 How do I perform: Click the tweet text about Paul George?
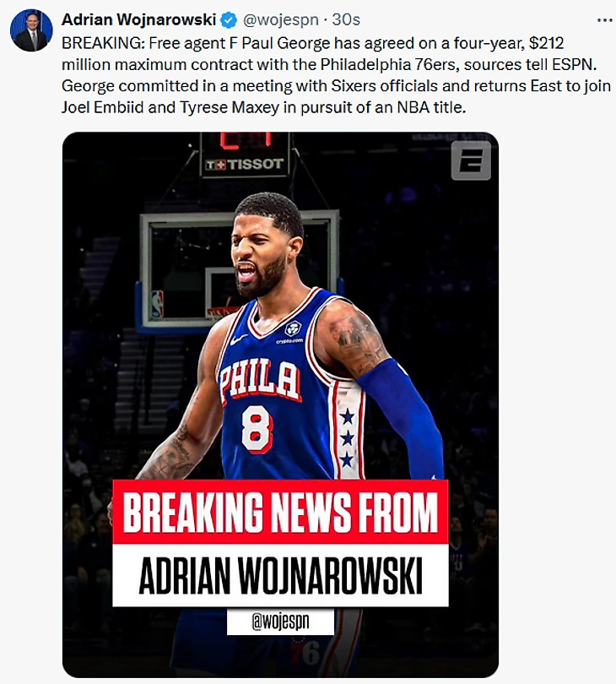tap(336, 75)
